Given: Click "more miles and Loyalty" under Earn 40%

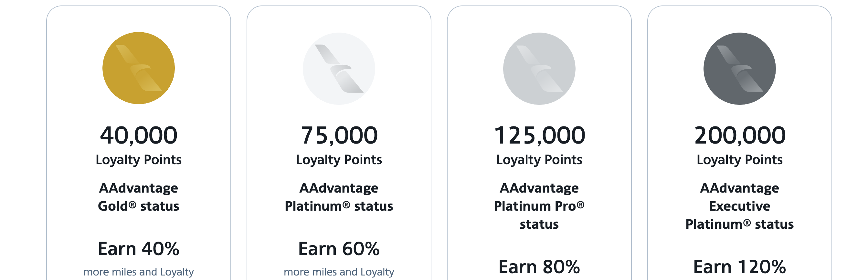Looking at the screenshot, I should (139, 272).
